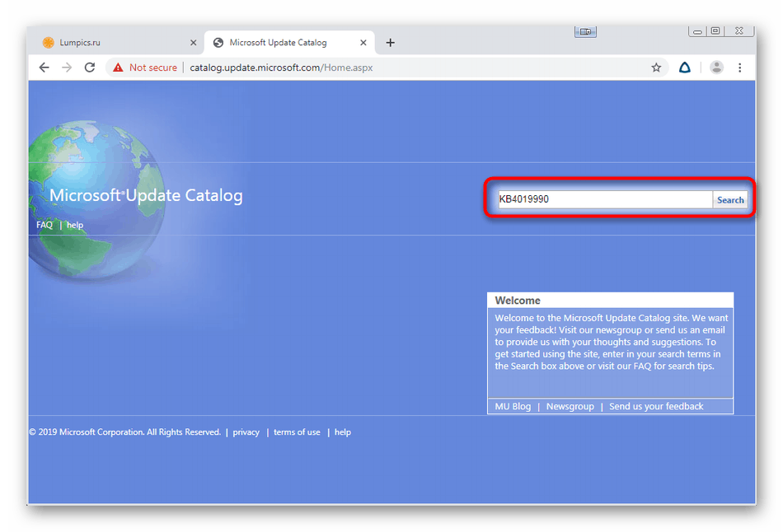The width and height of the screenshot is (783, 532).
Task: Click the Welcome paragraph about feedback
Action: coord(612,342)
